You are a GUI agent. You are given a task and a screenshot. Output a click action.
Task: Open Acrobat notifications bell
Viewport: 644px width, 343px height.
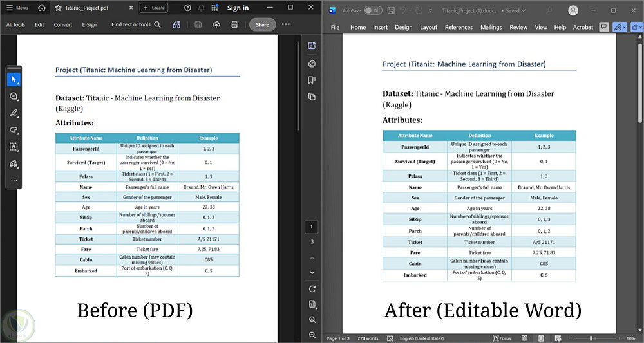click(201, 8)
